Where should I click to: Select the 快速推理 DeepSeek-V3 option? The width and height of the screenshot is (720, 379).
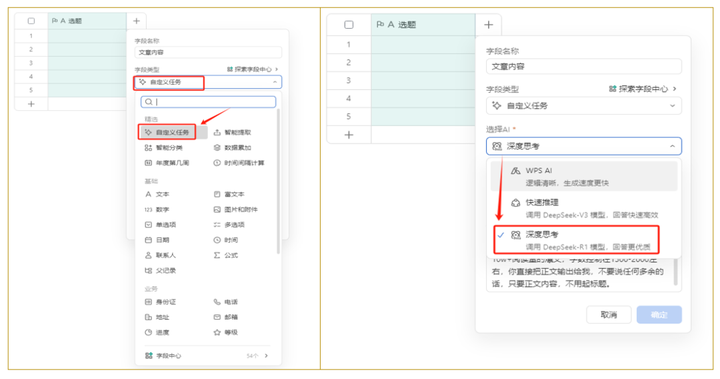[584, 208]
